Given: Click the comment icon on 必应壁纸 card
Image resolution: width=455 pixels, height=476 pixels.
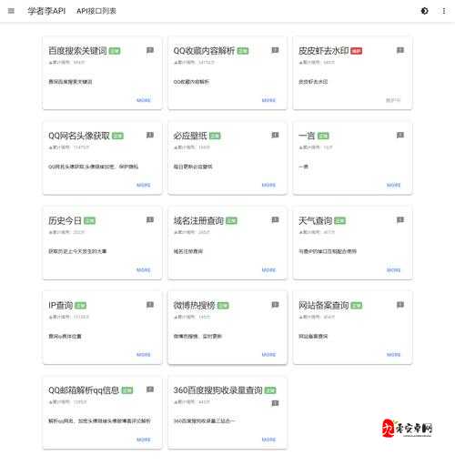Looking at the screenshot, I should (x=275, y=135).
